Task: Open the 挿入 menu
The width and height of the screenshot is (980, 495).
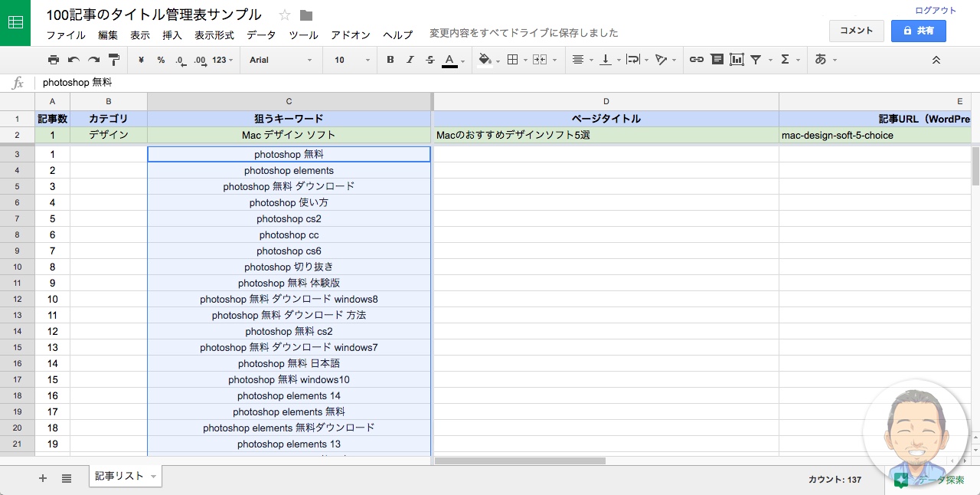Action: click(x=172, y=35)
